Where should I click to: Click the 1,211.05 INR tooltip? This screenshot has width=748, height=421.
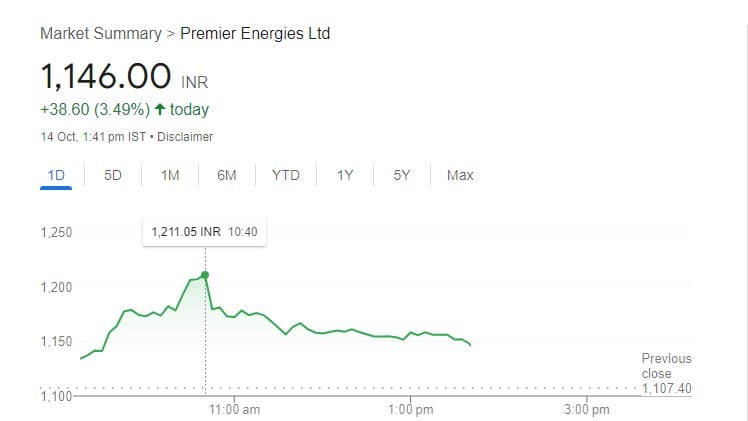click(205, 232)
